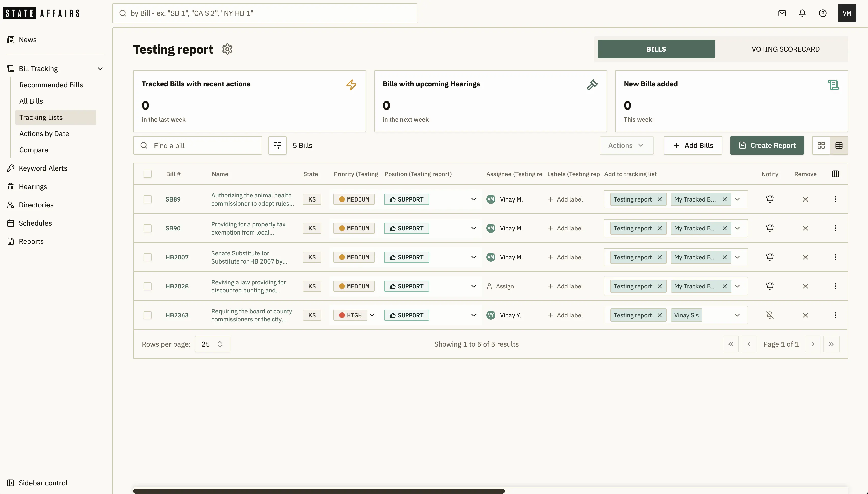
Task: Open more options menu for SB90
Action: pos(835,228)
